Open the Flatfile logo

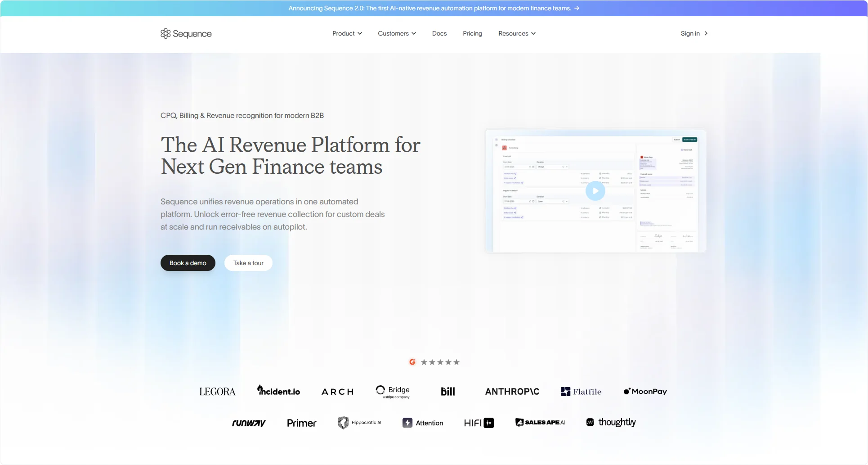581,391
